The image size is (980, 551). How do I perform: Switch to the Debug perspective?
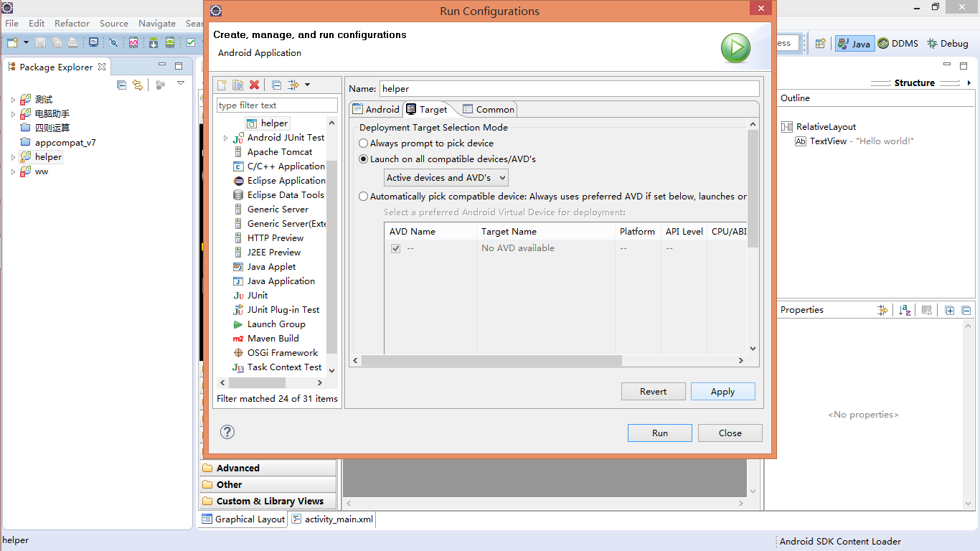(x=948, y=44)
